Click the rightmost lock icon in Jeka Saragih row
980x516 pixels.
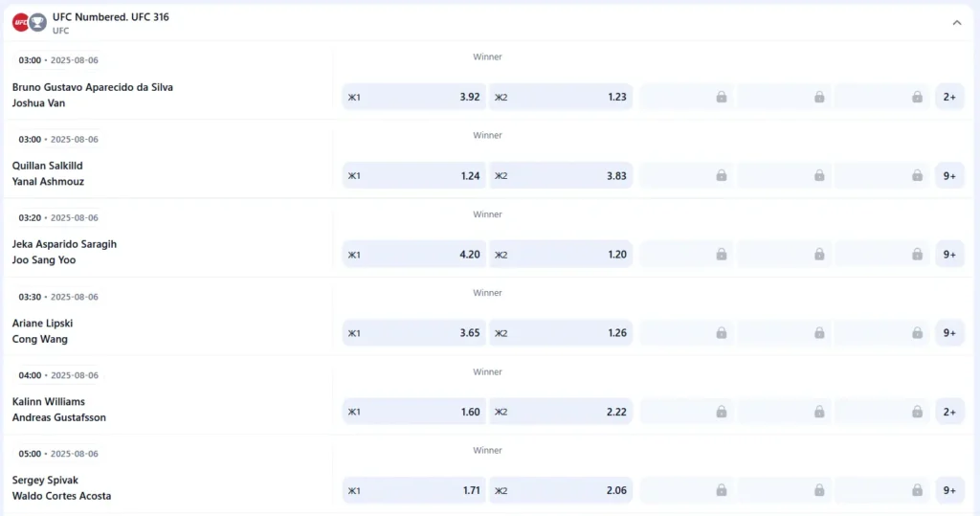coord(917,254)
